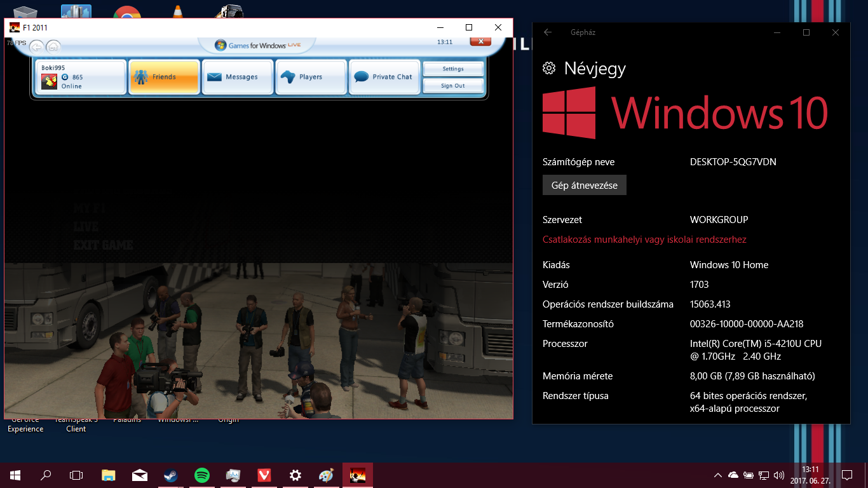Open Settings in the Games for Windows Live overlay
Viewport: 868px width, 488px height.
point(453,69)
